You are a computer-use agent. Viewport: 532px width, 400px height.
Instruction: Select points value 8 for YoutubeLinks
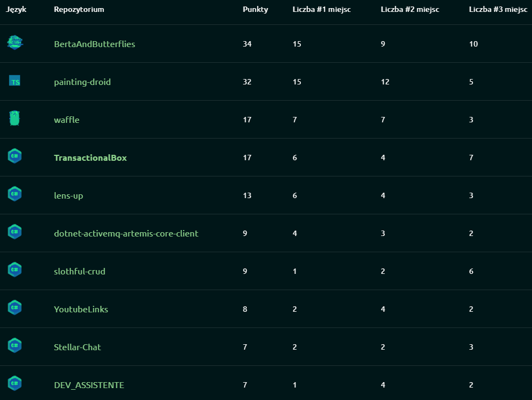pos(245,310)
